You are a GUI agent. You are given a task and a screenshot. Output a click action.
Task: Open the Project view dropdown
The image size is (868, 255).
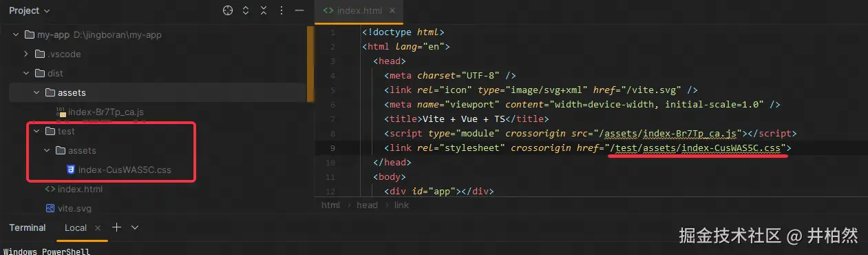pyautogui.click(x=30, y=11)
